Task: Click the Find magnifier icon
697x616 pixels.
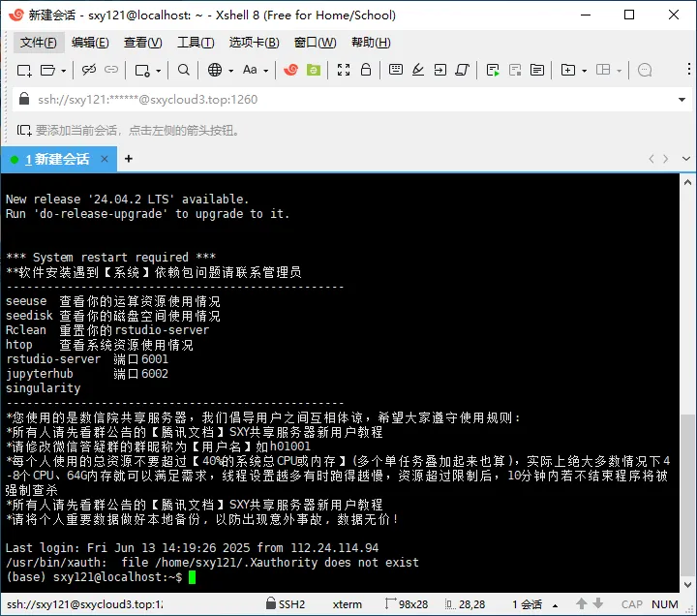Action: (x=183, y=70)
